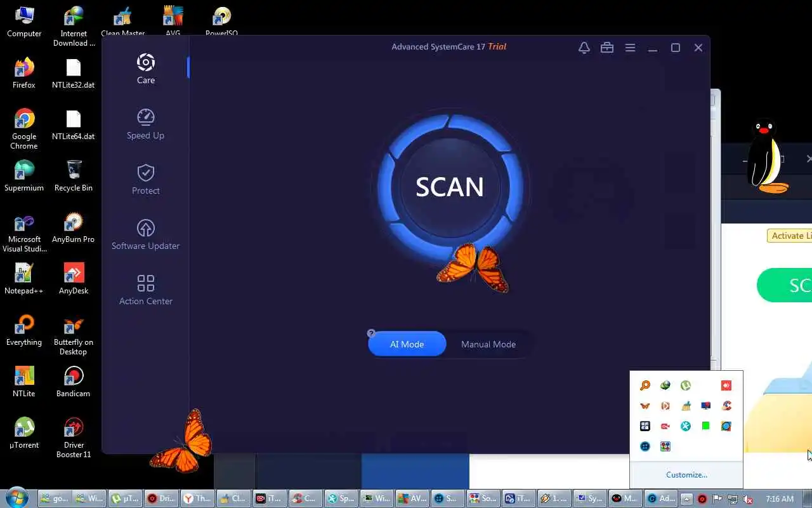Select Everything desktop shortcut
This screenshot has height=508, width=812.
coord(24,330)
